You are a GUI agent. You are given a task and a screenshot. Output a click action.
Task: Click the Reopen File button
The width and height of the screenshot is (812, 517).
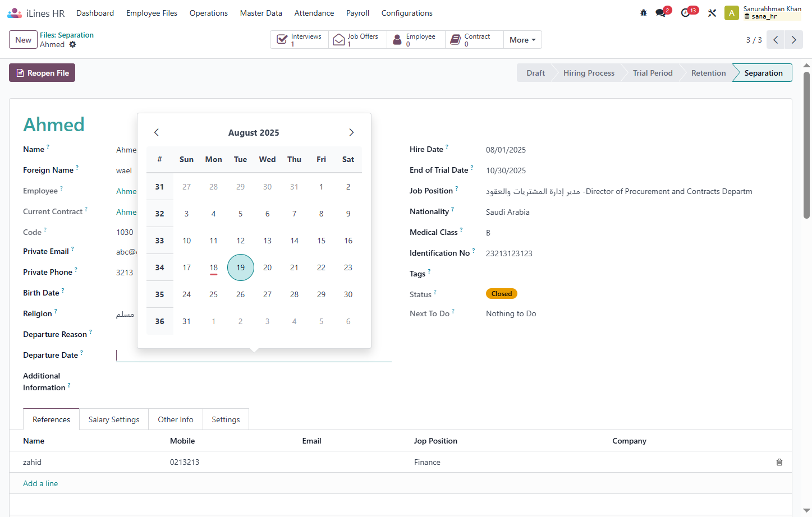click(42, 73)
